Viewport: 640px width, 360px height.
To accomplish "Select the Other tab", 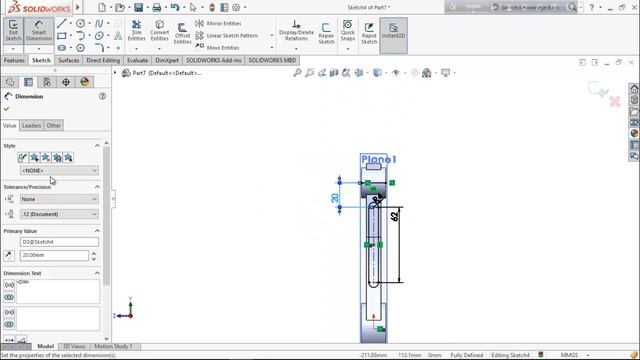I will 53,125.
